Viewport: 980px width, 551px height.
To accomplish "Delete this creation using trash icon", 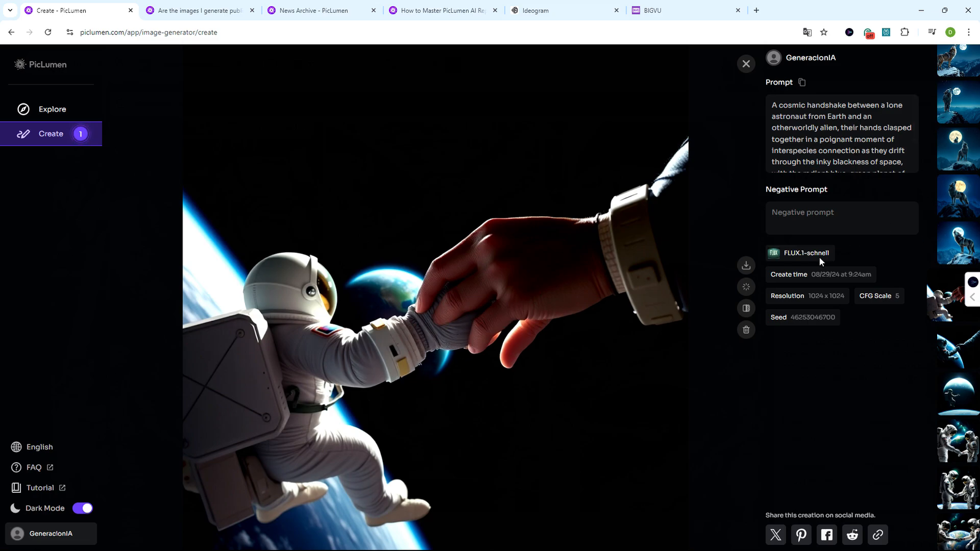I will [746, 330].
